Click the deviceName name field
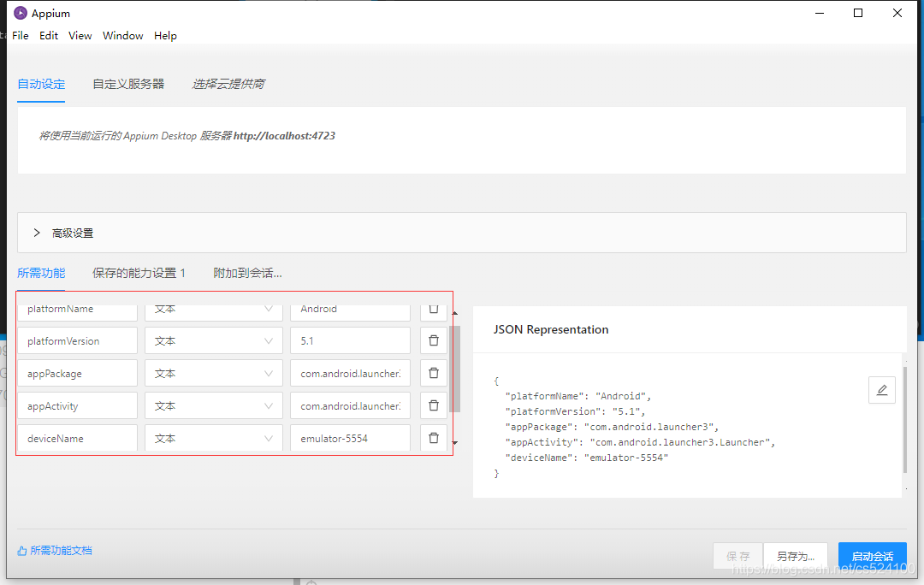The height and width of the screenshot is (585, 924). pos(77,438)
